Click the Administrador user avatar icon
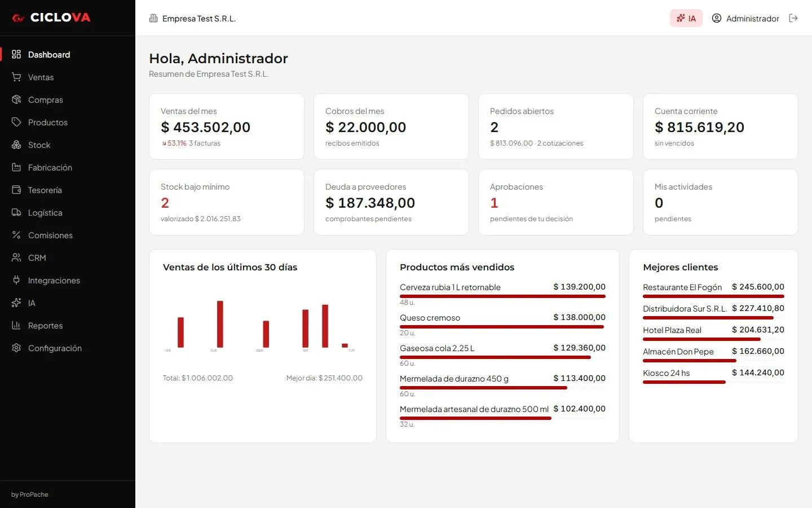812x508 pixels. [x=717, y=18]
